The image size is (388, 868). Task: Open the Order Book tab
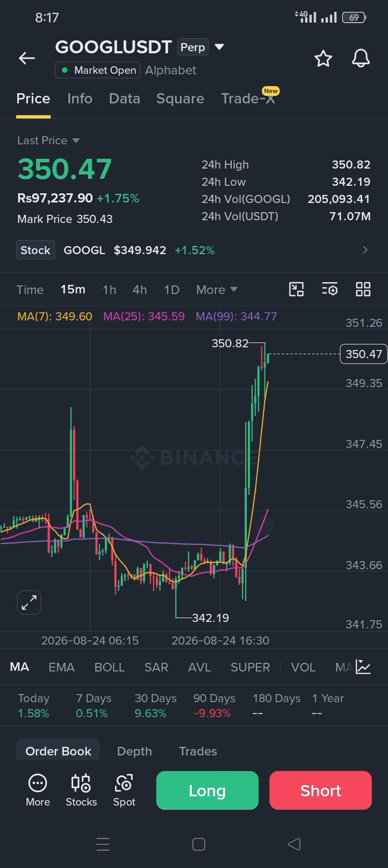pos(58,751)
